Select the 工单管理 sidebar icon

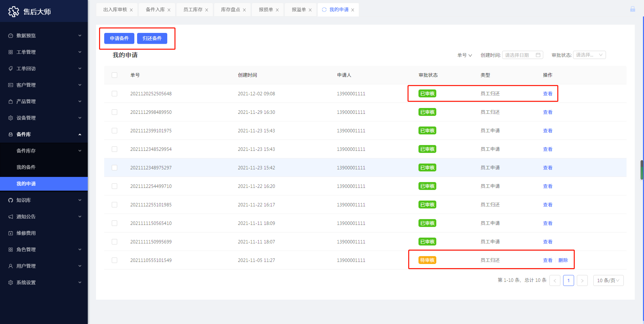[10, 52]
